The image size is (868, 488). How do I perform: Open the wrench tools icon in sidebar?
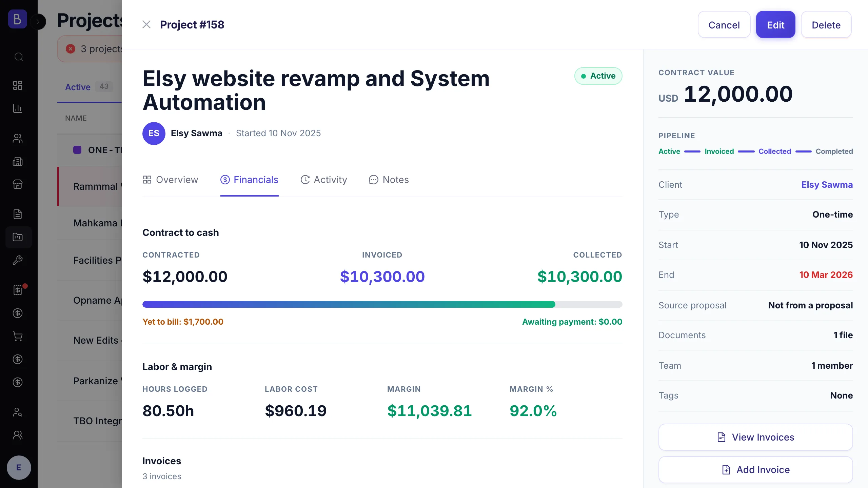(x=18, y=260)
